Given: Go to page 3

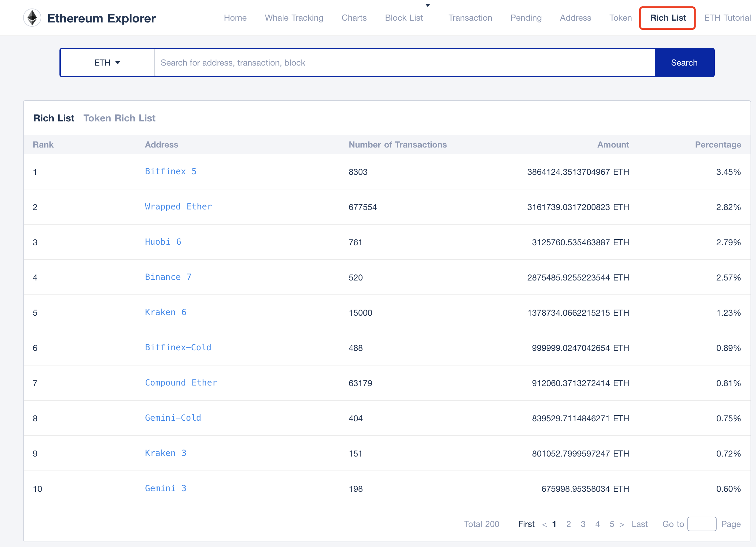Looking at the screenshot, I should 583,524.
